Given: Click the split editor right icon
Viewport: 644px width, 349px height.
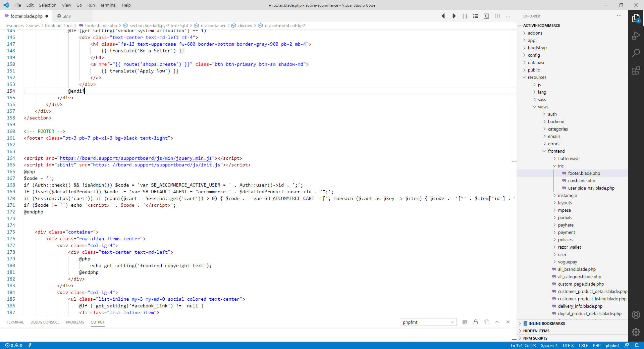Looking at the screenshot, I should pyautogui.click(x=497, y=16).
